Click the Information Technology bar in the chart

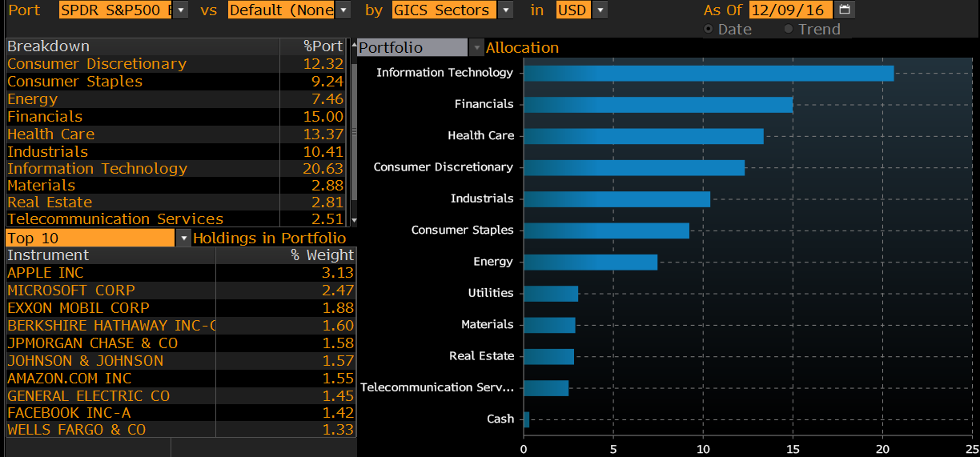coord(709,73)
